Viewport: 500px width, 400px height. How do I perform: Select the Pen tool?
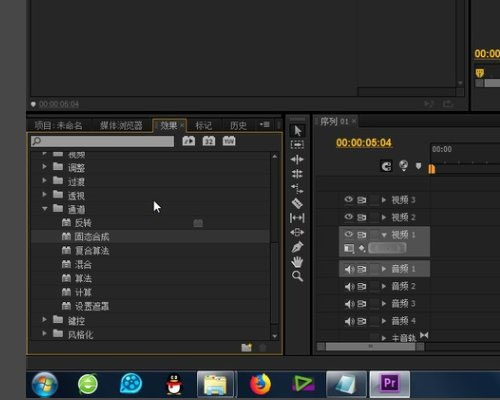(297, 247)
